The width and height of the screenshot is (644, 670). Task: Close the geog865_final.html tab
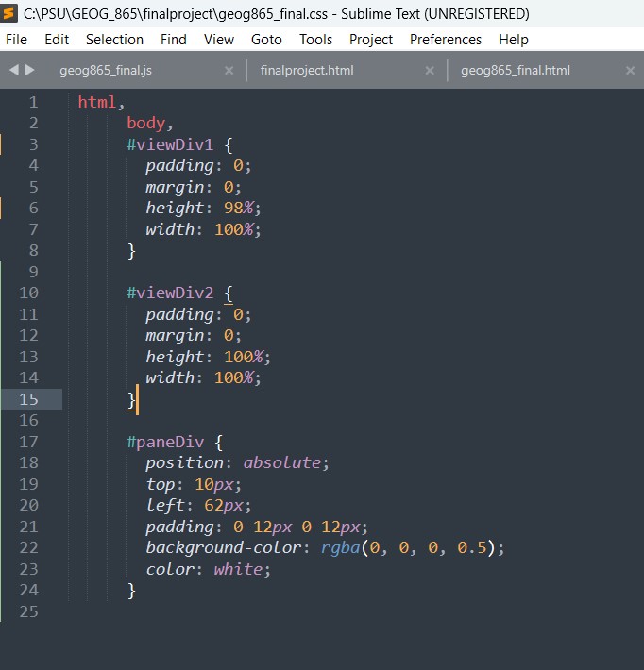click(x=630, y=71)
